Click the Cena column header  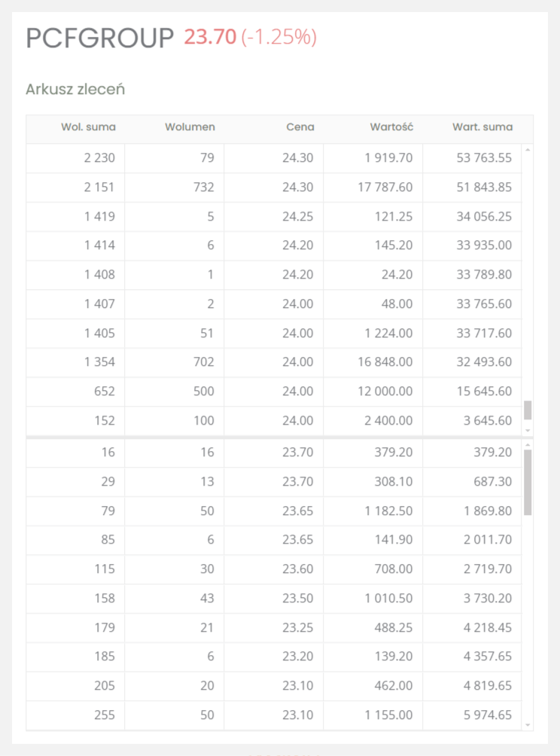pos(300,127)
